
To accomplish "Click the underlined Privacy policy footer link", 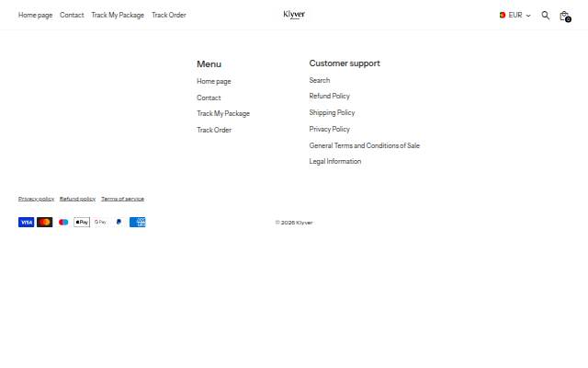I will 36,199.
